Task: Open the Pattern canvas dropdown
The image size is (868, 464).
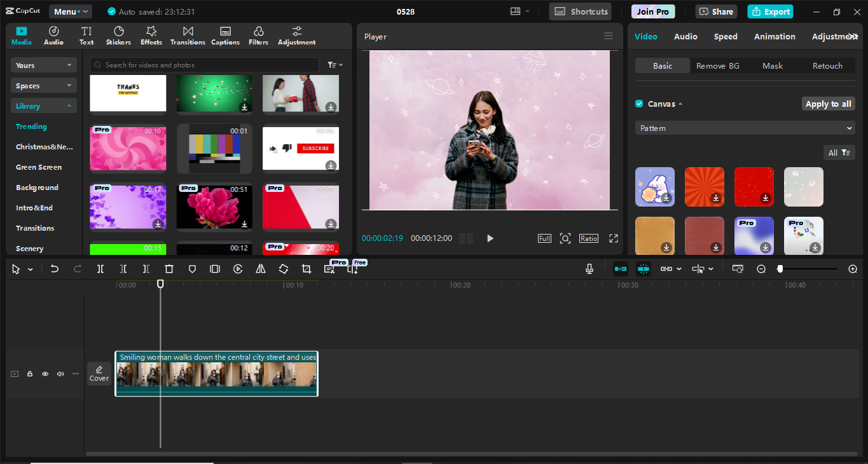Action: (x=744, y=128)
